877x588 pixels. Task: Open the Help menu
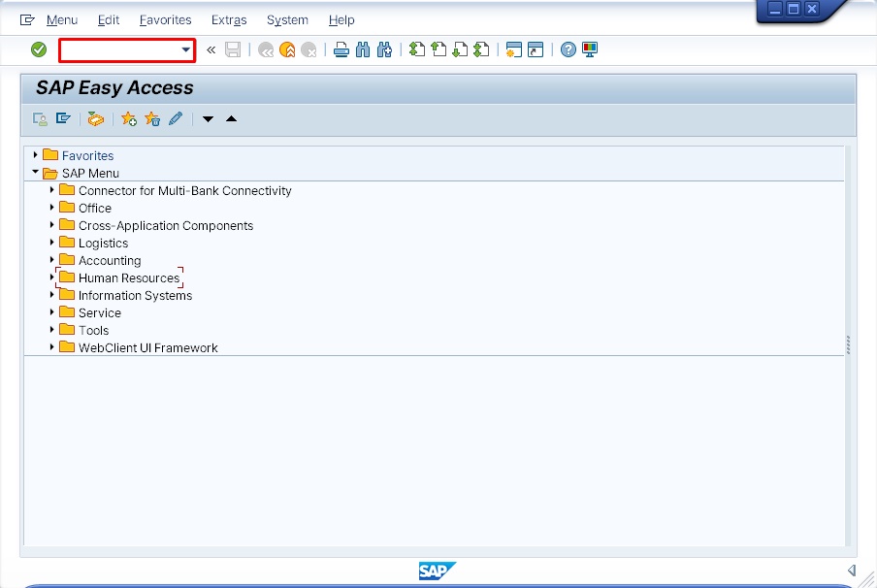341,20
